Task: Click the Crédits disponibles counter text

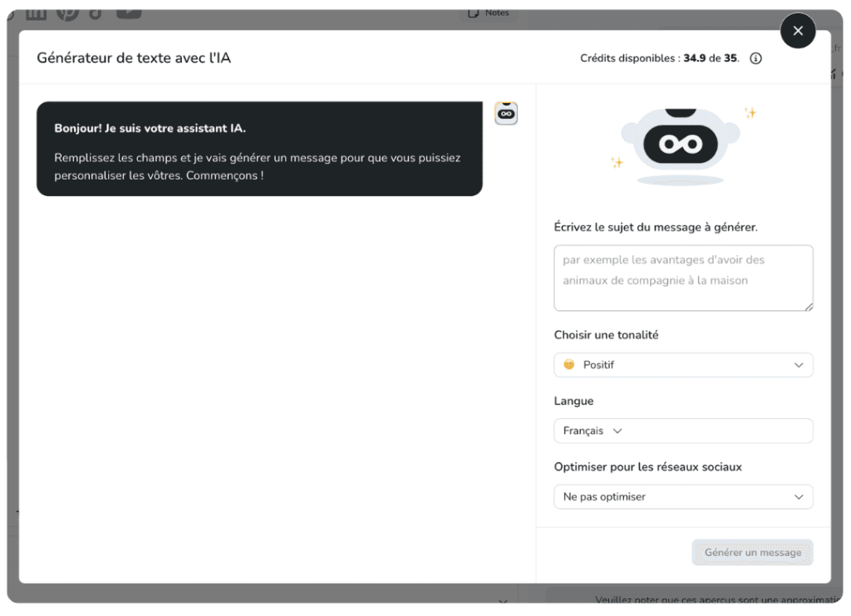Action: [659, 59]
